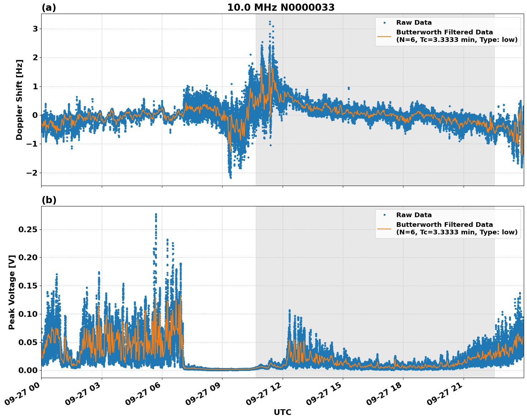527x420 pixels.
Task: Click the highest voltage spike near 09-27 06
Action: pos(155,214)
